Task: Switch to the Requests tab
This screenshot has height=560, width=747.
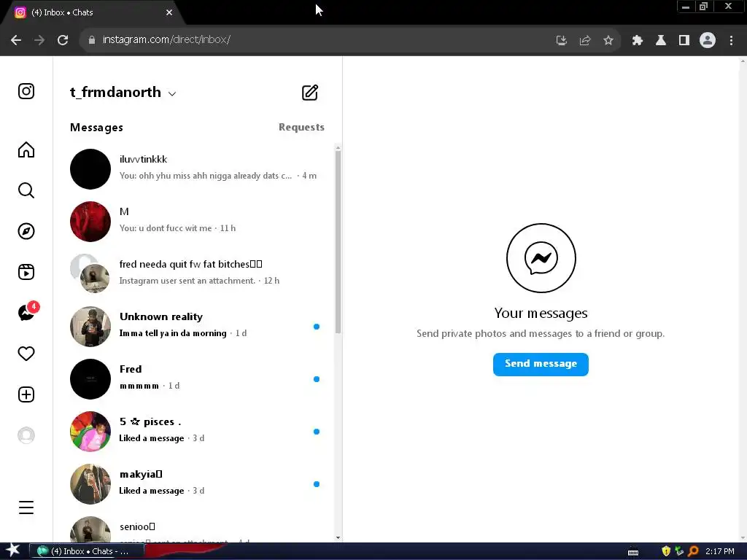Action: coord(301,127)
